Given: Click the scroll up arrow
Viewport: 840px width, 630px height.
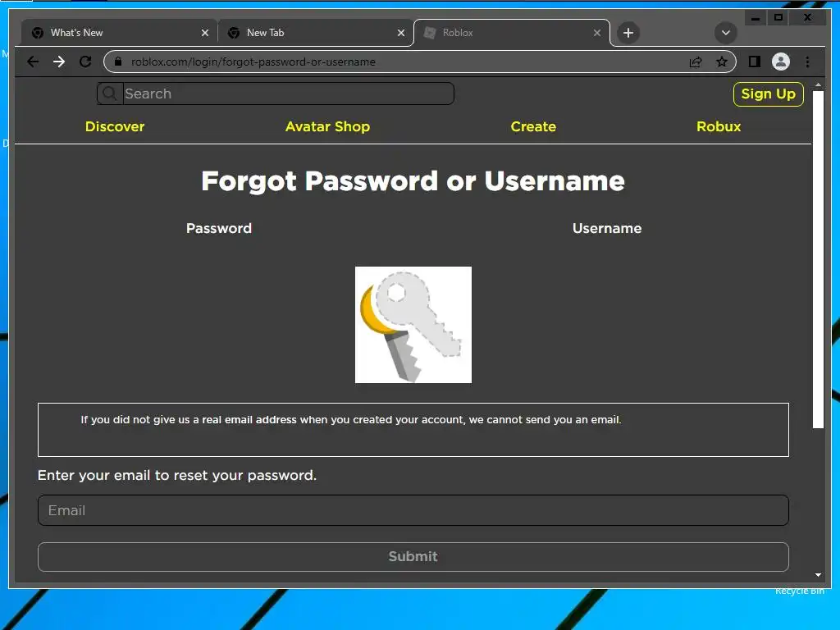Looking at the screenshot, I should coord(818,84).
